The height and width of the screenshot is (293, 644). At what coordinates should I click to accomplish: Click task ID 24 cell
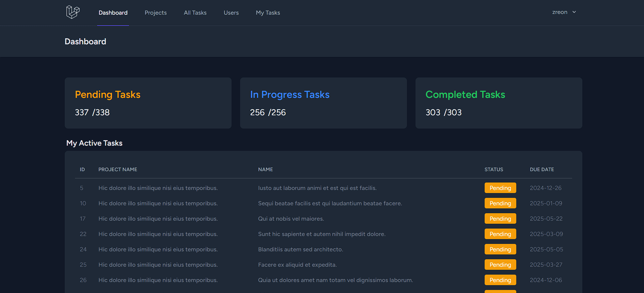click(83, 249)
